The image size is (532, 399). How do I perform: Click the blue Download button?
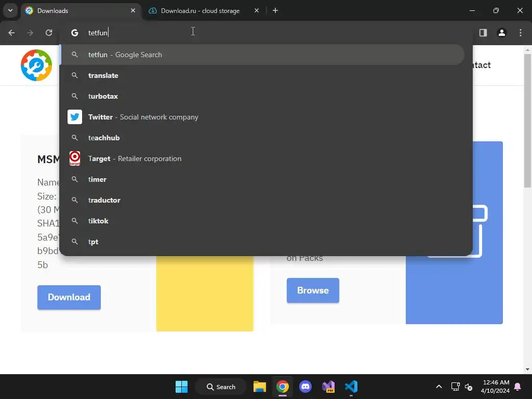click(x=69, y=297)
